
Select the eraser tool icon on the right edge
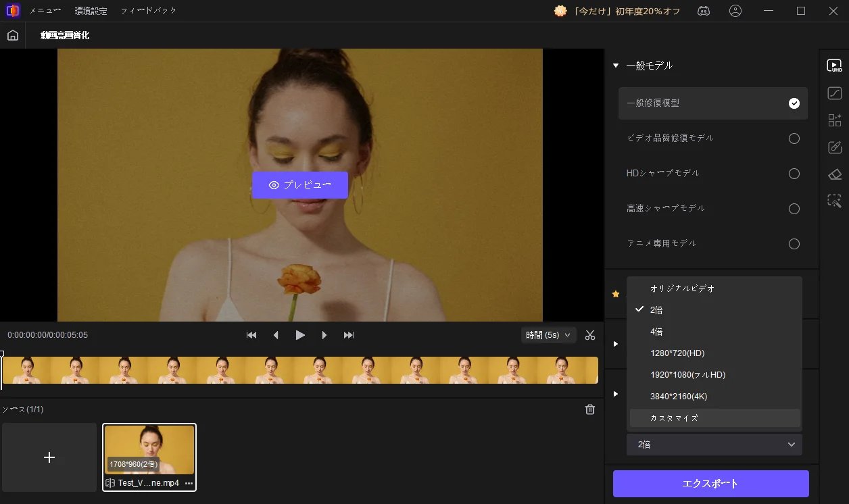(835, 174)
